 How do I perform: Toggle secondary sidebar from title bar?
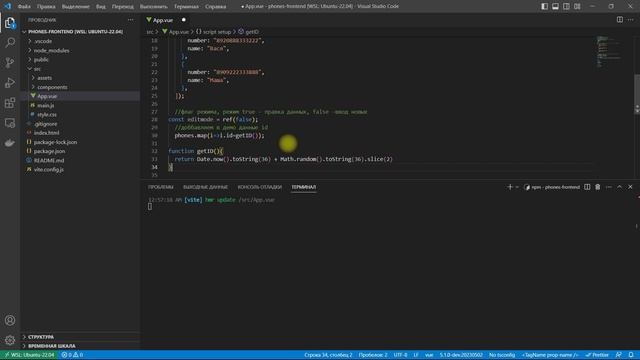[x=566, y=6]
